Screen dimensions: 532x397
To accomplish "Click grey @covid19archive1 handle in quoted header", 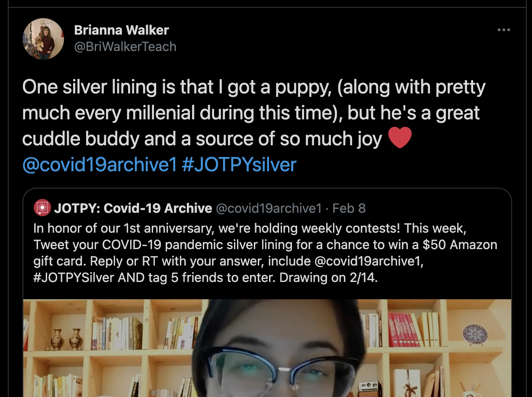I will (x=269, y=208).
